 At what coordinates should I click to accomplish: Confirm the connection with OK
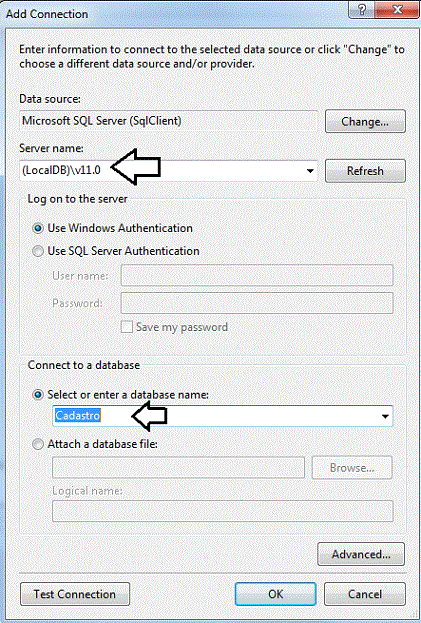(275, 594)
